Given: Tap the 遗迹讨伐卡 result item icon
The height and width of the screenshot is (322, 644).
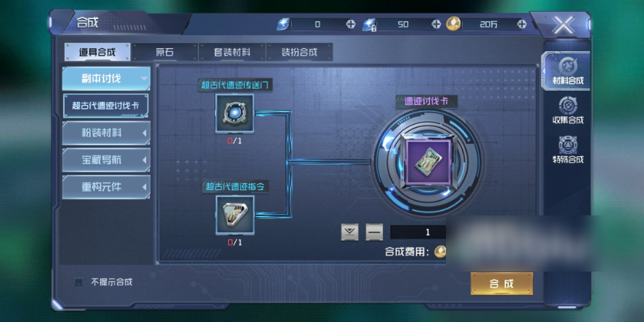Looking at the screenshot, I should [x=428, y=163].
